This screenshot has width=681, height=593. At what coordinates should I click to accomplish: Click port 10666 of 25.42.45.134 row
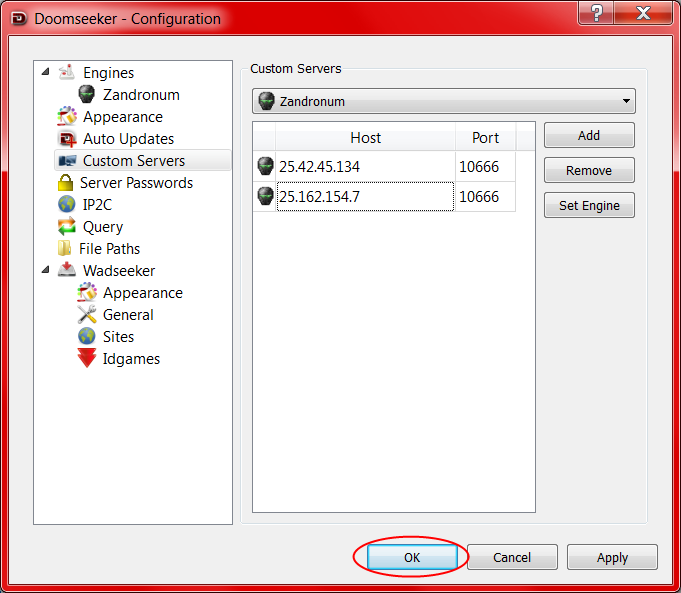click(485, 166)
